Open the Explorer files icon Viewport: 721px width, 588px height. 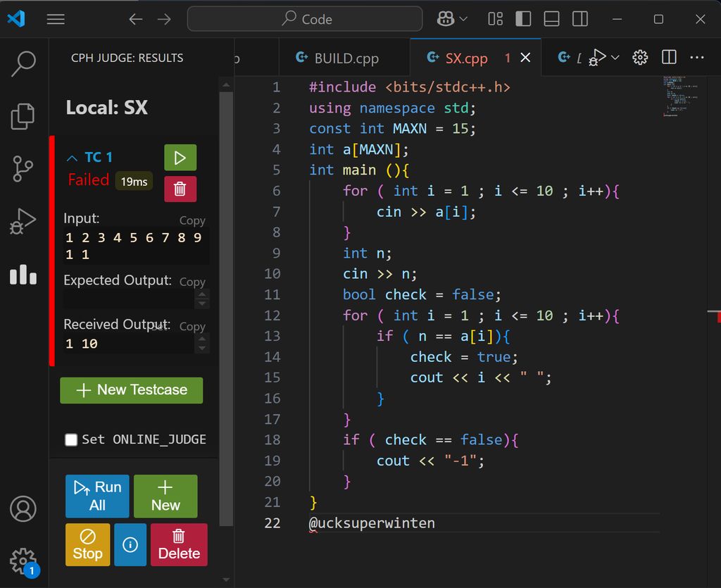(x=23, y=117)
